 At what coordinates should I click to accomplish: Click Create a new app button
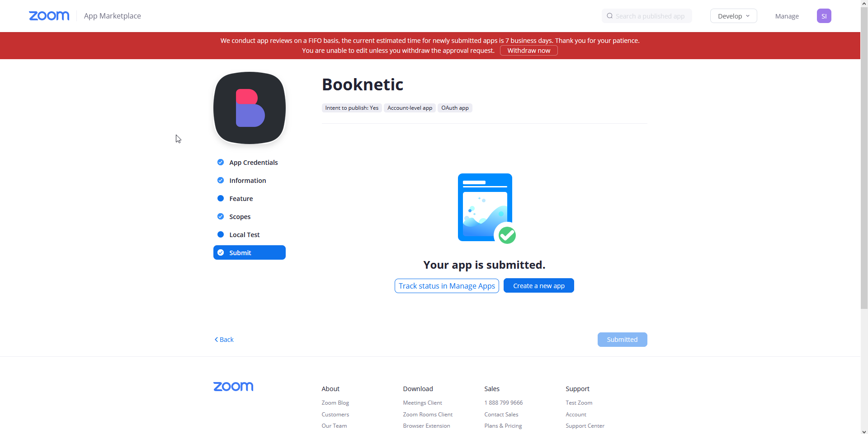[x=539, y=286]
